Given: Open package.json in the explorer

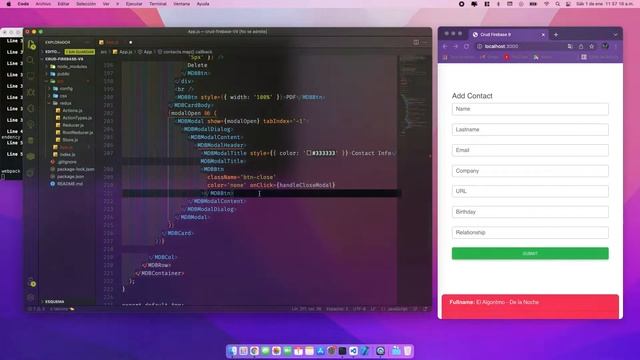Looking at the screenshot, I should 71,177.
